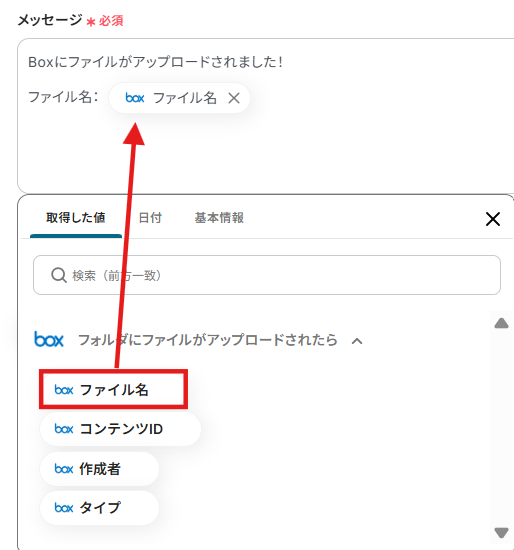Click box icon on 作成者 item
Viewport: 514px width, 550px height.
click(x=64, y=469)
